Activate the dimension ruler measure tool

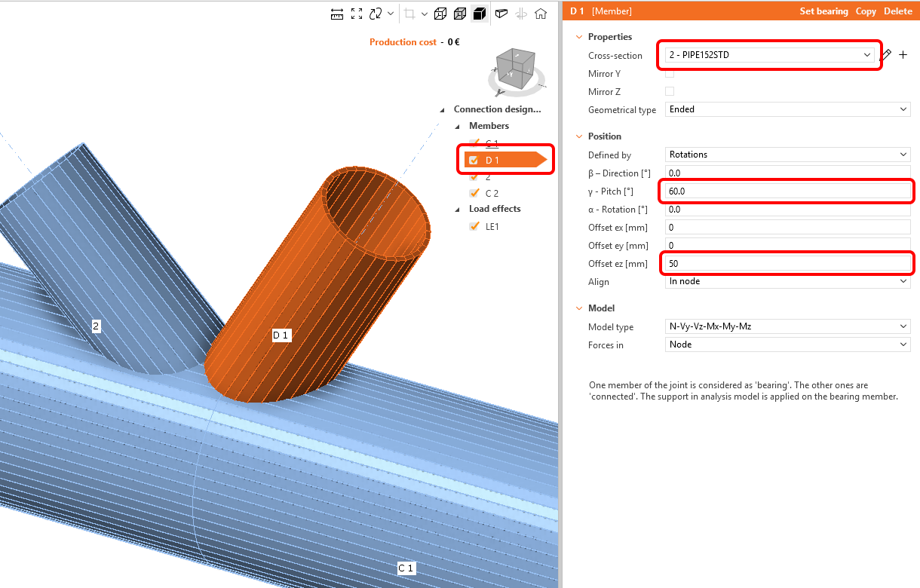[x=338, y=14]
